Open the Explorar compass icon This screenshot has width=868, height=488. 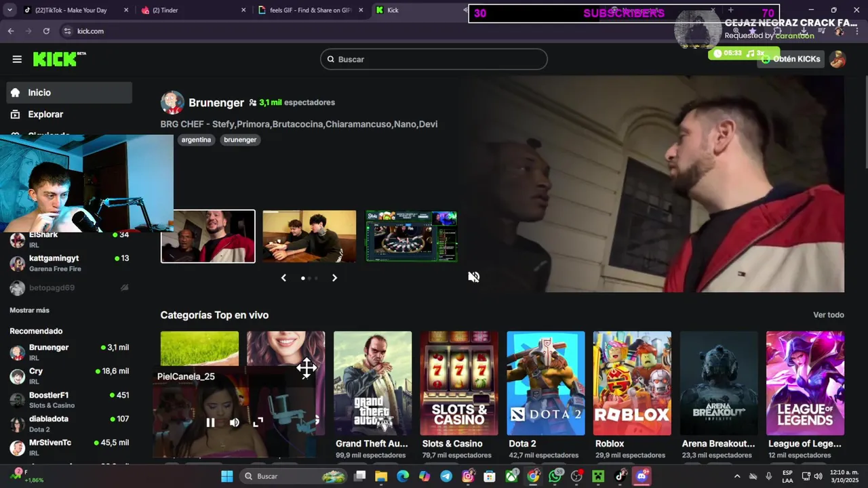[16, 115]
